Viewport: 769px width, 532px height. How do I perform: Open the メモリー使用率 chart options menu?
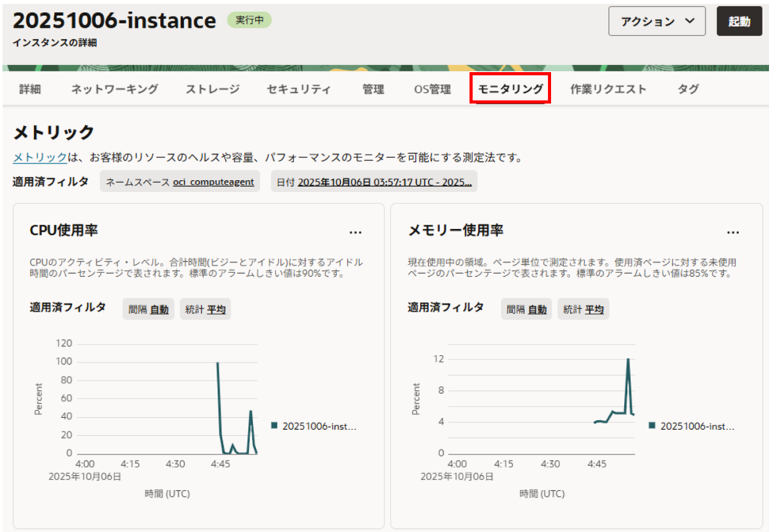click(x=733, y=232)
